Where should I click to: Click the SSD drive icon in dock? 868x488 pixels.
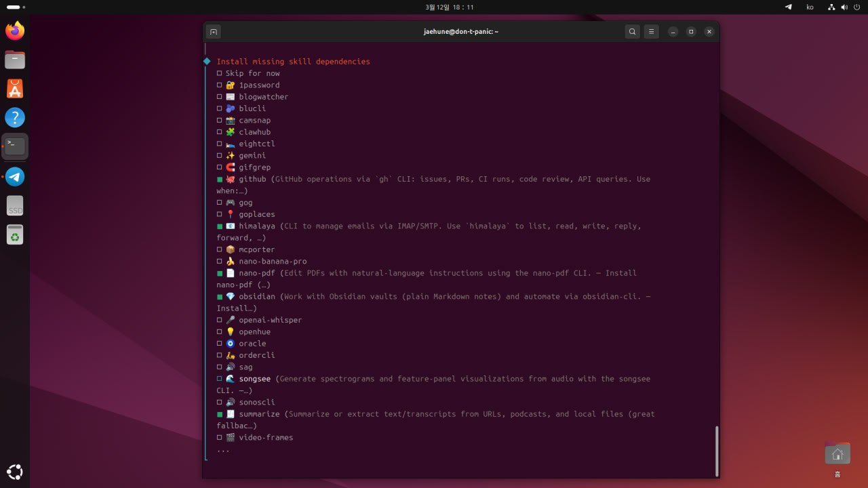coord(15,206)
